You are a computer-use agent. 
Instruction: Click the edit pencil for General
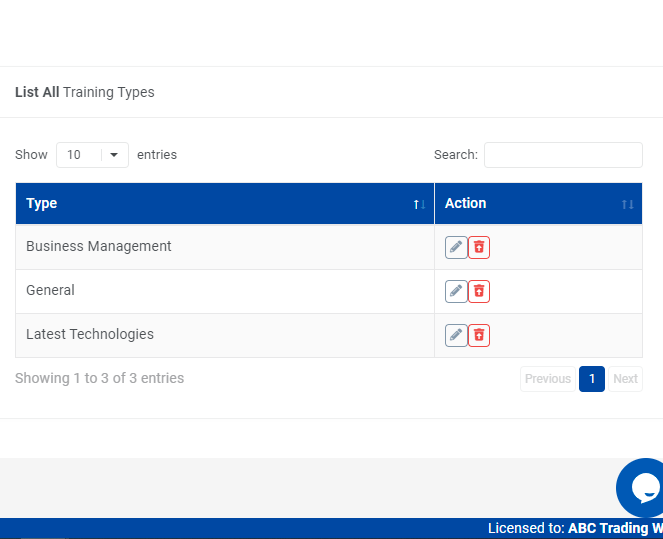[x=456, y=291]
